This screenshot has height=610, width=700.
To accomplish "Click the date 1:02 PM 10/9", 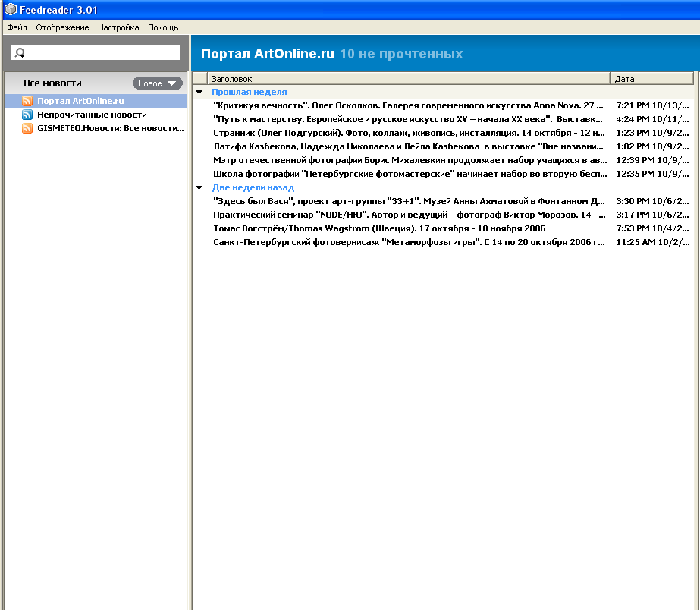I will click(x=653, y=146).
